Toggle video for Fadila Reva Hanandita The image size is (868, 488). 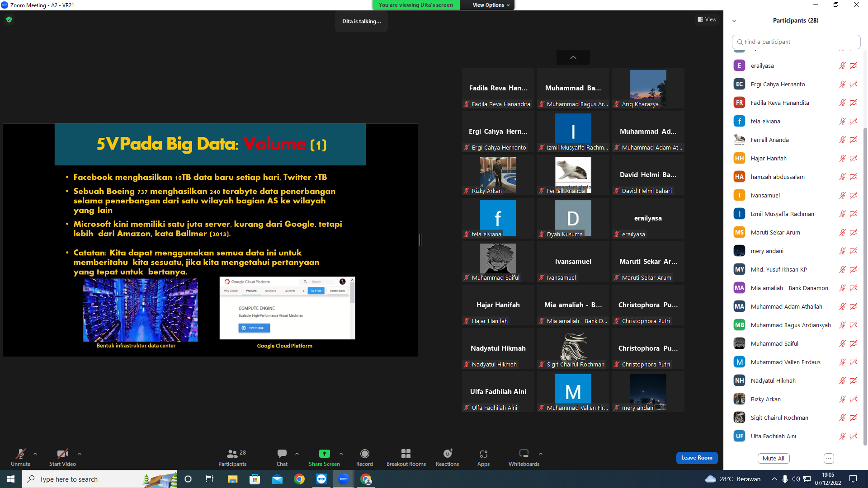click(x=854, y=103)
